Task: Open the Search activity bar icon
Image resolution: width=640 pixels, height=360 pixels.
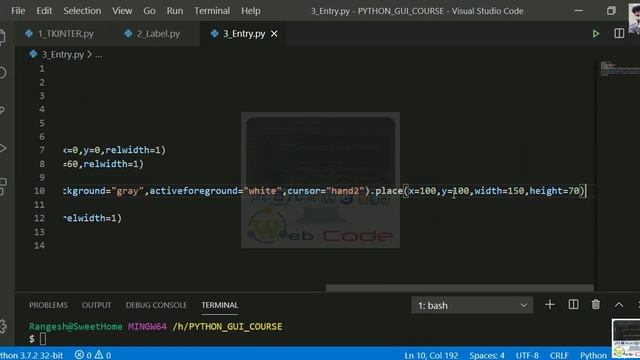Action: coord(2,73)
